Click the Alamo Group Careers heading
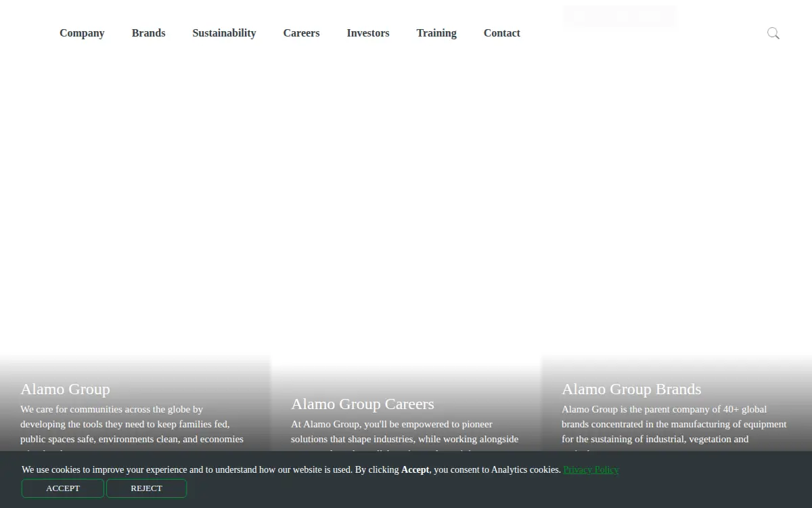812x508 pixels. tap(363, 404)
